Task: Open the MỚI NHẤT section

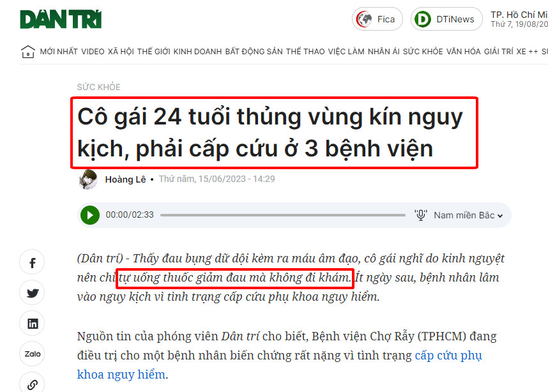Action: (x=59, y=52)
